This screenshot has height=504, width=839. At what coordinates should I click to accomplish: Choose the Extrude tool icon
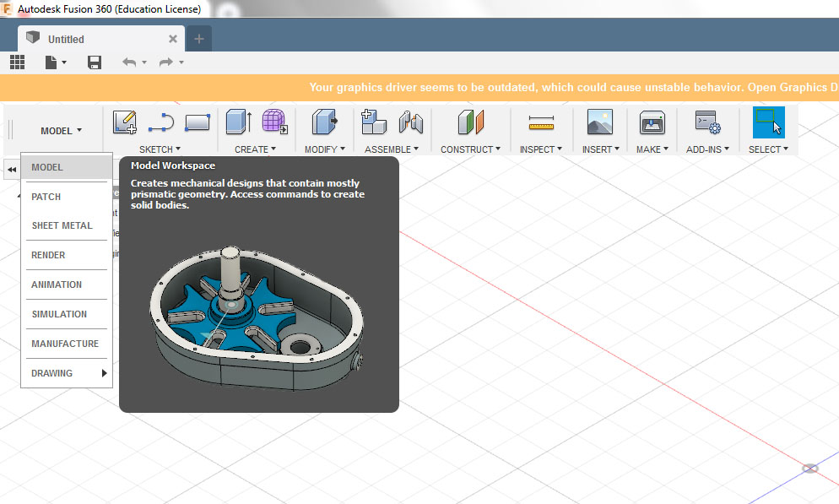click(239, 122)
